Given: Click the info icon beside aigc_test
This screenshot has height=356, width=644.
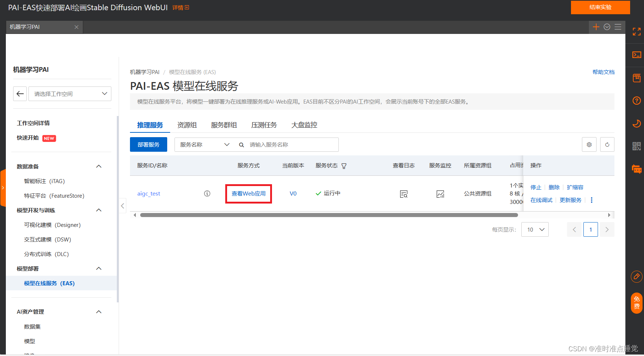Looking at the screenshot, I should click(207, 193).
